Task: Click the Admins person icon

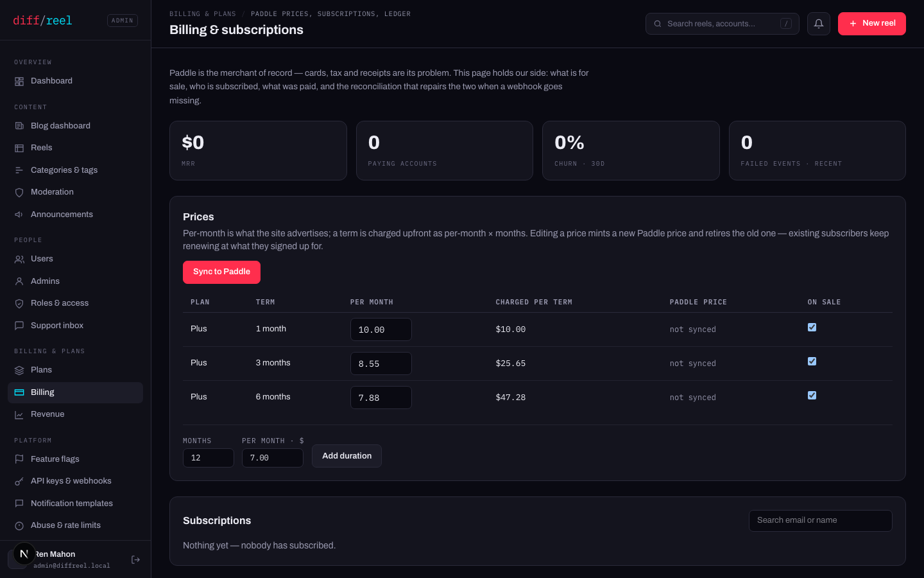Action: point(19,281)
